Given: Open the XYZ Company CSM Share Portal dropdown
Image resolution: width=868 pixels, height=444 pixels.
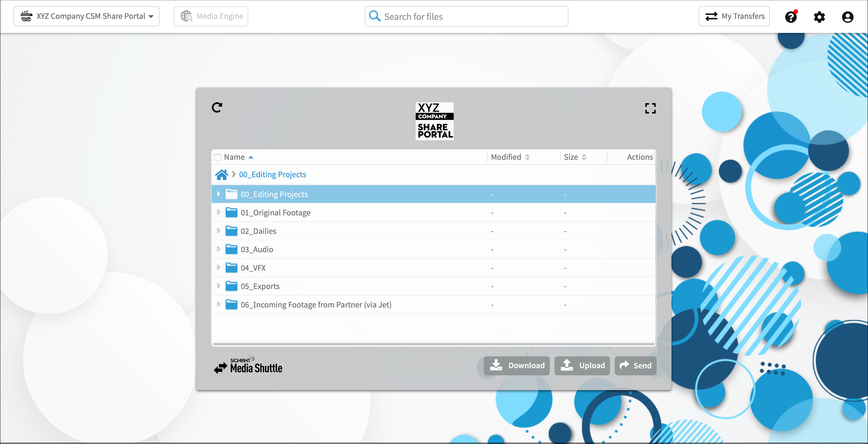Looking at the screenshot, I should pyautogui.click(x=87, y=16).
